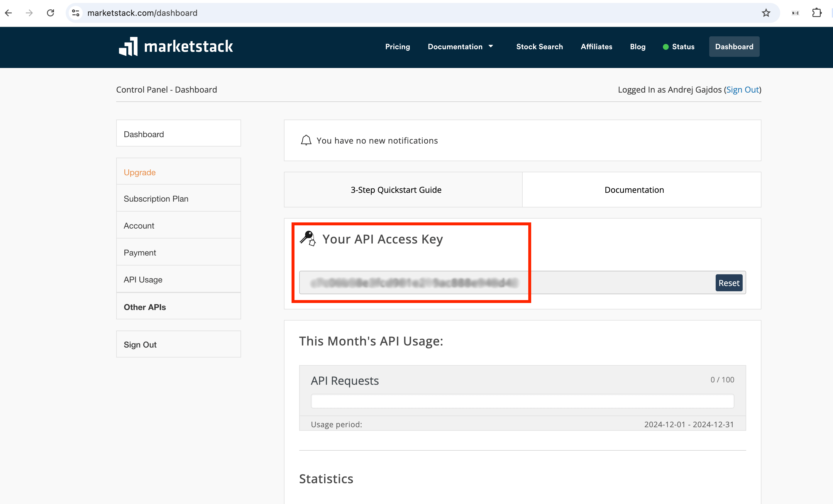Viewport: 833px width, 504px height.
Task: Click the Other APIs sidebar item
Action: point(145,307)
